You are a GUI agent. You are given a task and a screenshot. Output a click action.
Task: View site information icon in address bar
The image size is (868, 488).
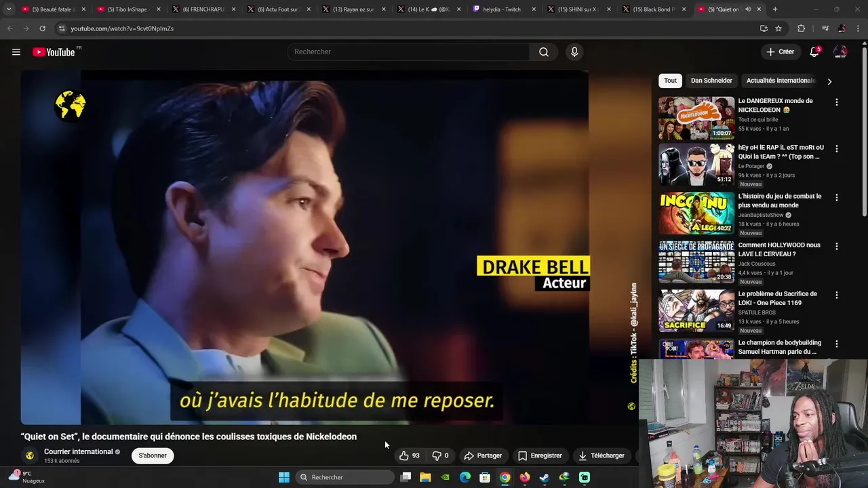pos(62,28)
